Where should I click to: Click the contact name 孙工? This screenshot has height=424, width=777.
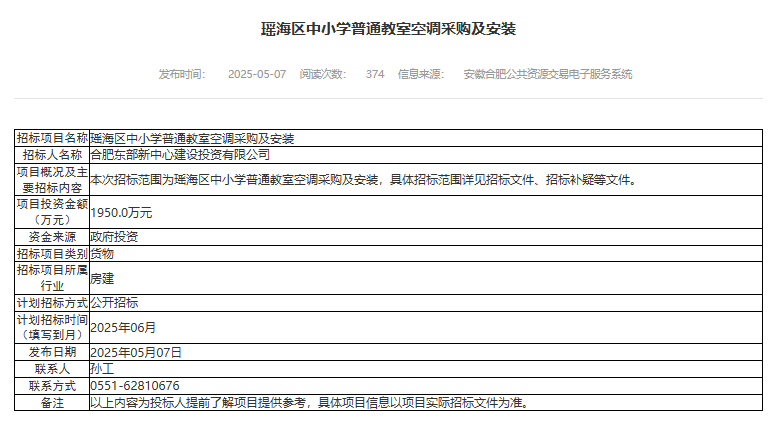click(102, 369)
